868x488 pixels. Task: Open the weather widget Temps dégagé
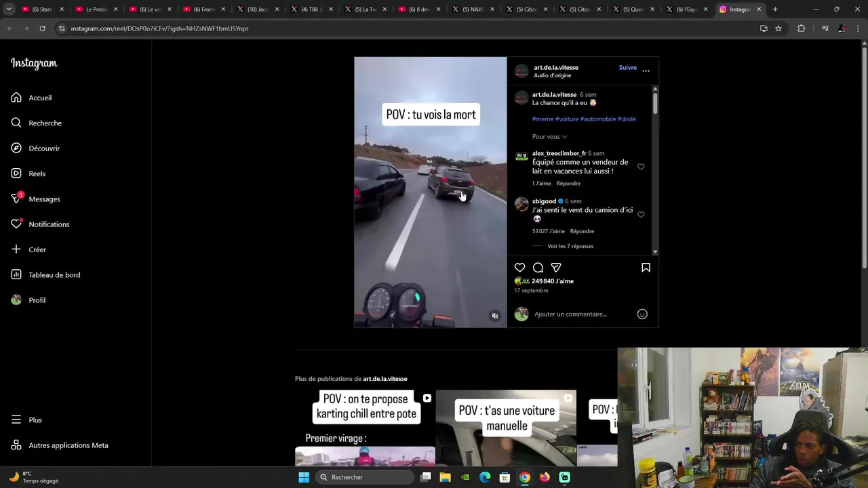point(34,477)
